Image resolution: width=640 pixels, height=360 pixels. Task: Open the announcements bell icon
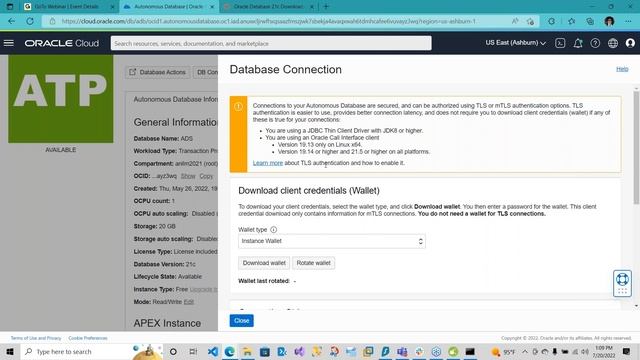[578, 43]
